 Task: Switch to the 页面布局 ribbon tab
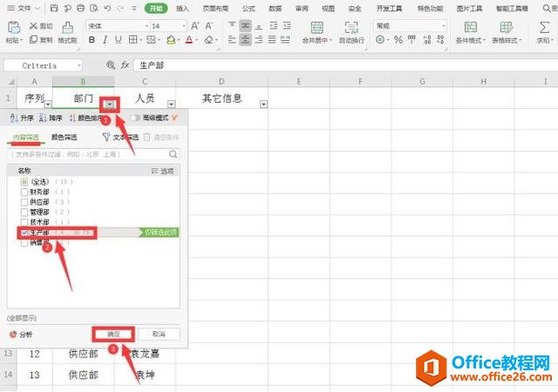(215, 8)
